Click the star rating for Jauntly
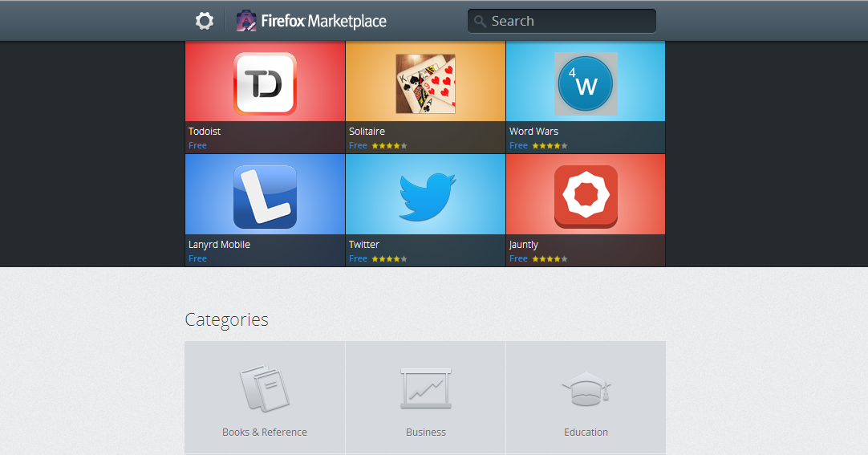This screenshot has height=455, width=868. [x=550, y=258]
